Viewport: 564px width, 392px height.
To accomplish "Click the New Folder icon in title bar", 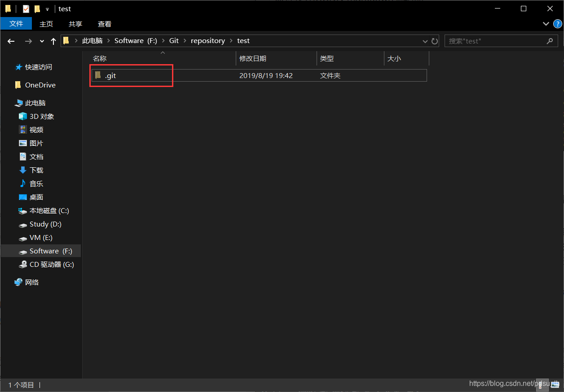I will pos(37,9).
